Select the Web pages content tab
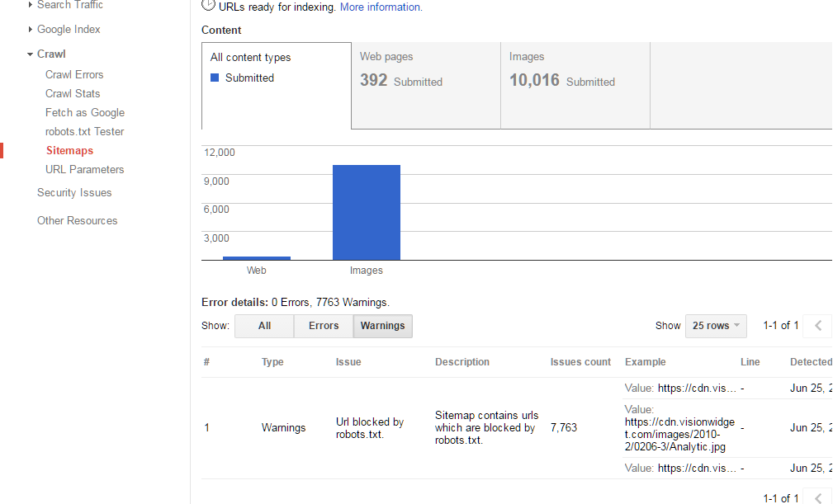This screenshot has height=504, width=833. tap(426, 86)
